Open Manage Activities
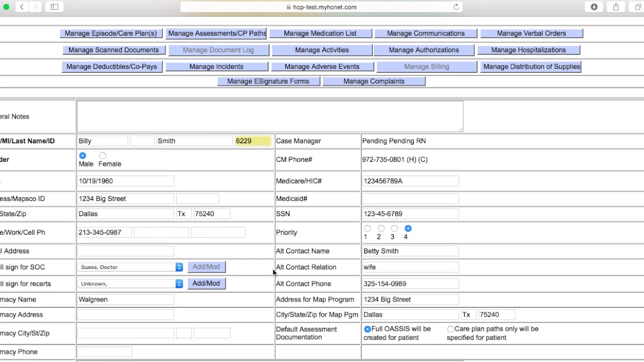The width and height of the screenshot is (644, 362). pos(322,50)
